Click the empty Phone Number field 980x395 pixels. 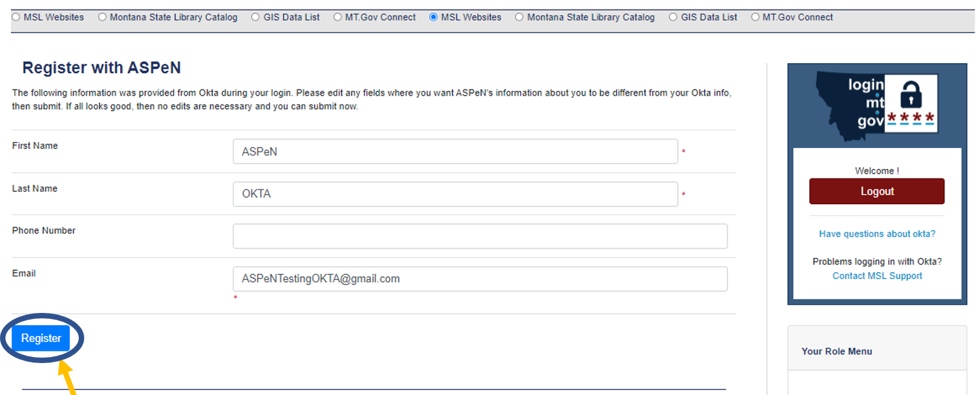pos(480,236)
